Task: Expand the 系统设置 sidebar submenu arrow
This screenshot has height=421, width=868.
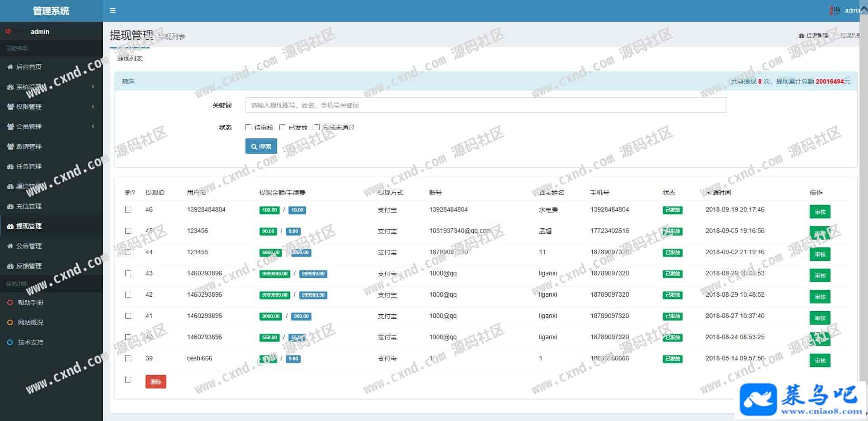Action: [93, 87]
